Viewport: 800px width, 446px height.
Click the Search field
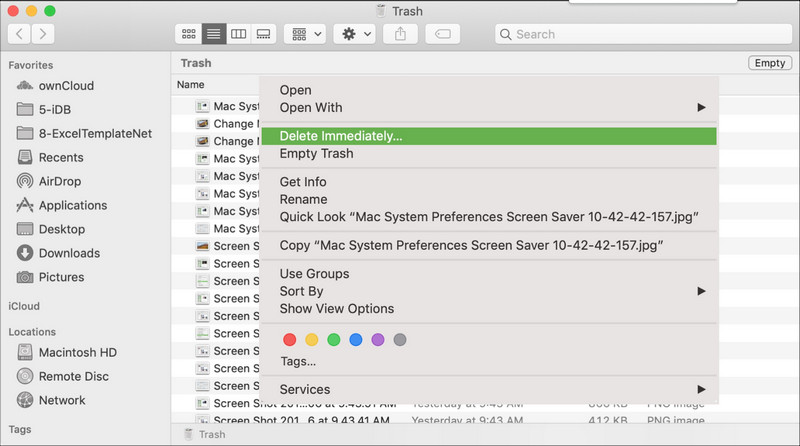pyautogui.click(x=643, y=34)
